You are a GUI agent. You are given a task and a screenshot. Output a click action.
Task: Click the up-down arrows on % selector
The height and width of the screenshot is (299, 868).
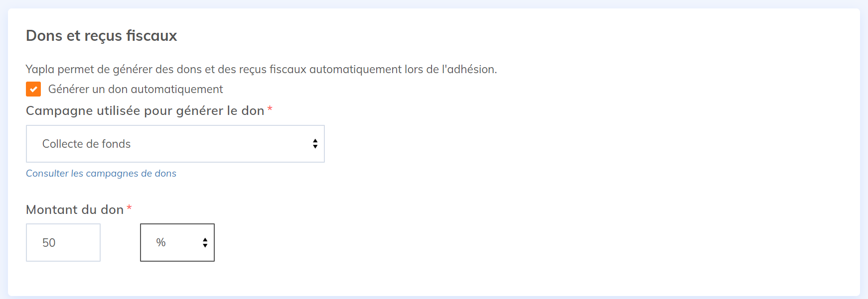pyautogui.click(x=205, y=243)
